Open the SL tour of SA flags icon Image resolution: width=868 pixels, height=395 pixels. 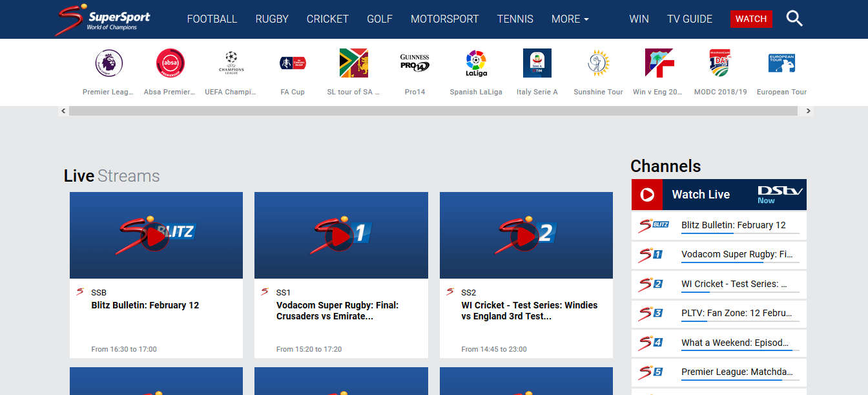pos(353,63)
